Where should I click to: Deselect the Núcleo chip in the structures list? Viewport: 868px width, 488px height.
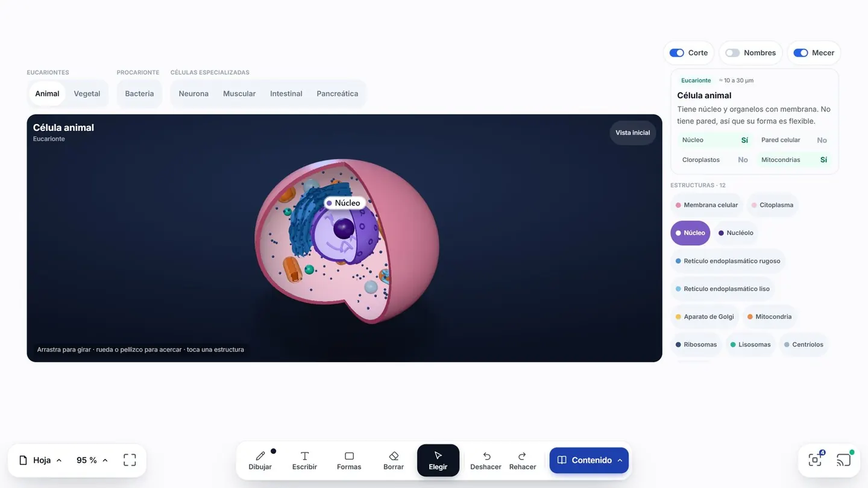690,233
